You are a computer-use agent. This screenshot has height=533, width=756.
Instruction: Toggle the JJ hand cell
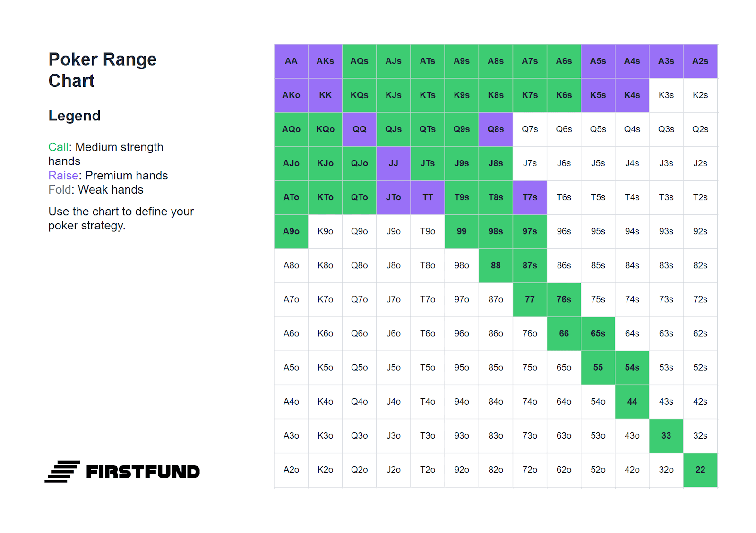[394, 163]
